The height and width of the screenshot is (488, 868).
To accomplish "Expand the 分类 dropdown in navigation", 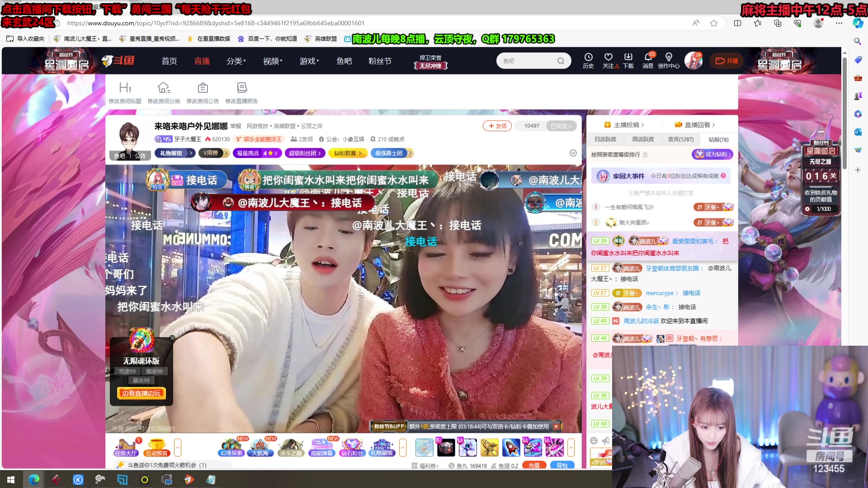I will (x=236, y=61).
